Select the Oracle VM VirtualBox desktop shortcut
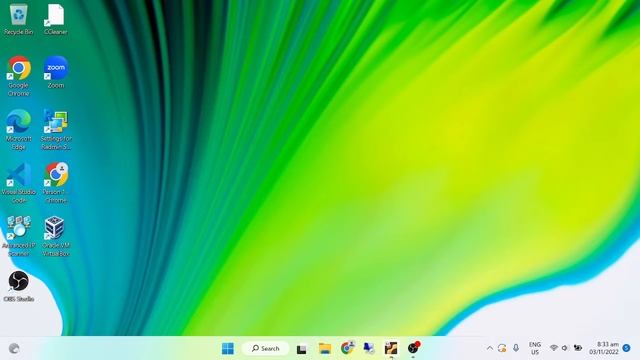640x360 pixels. pos(56,237)
